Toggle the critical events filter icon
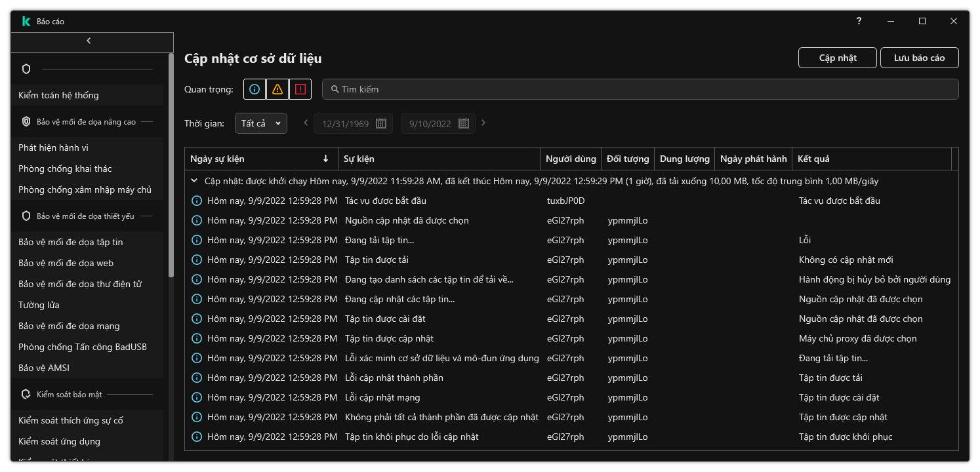This screenshot has width=980, height=472. coord(300,89)
